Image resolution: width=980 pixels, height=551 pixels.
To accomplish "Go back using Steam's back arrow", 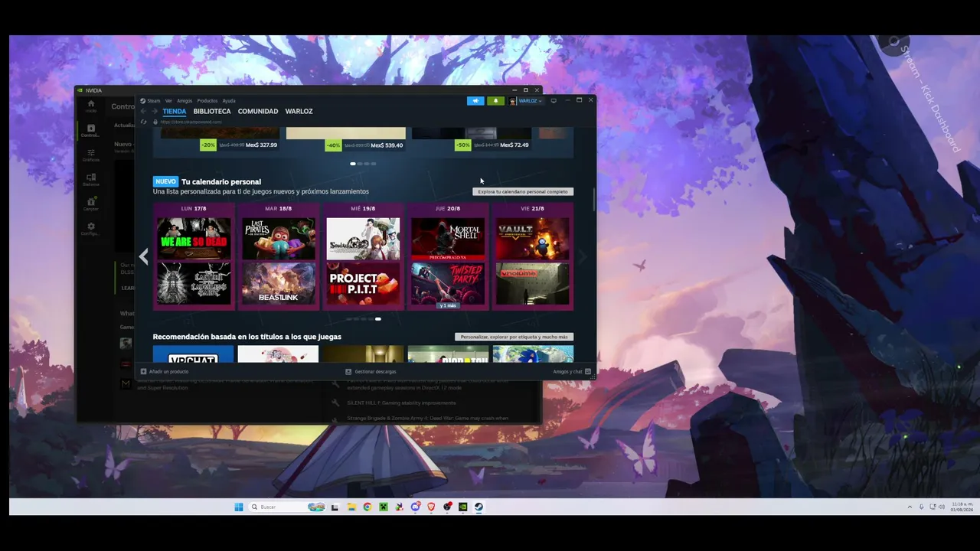I will (143, 112).
